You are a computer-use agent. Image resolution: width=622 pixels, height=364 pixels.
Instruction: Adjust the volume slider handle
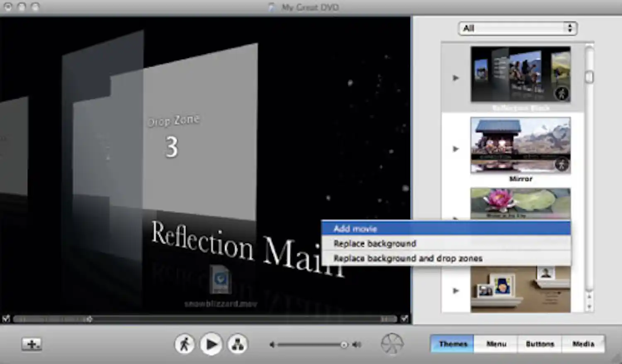[x=344, y=344]
